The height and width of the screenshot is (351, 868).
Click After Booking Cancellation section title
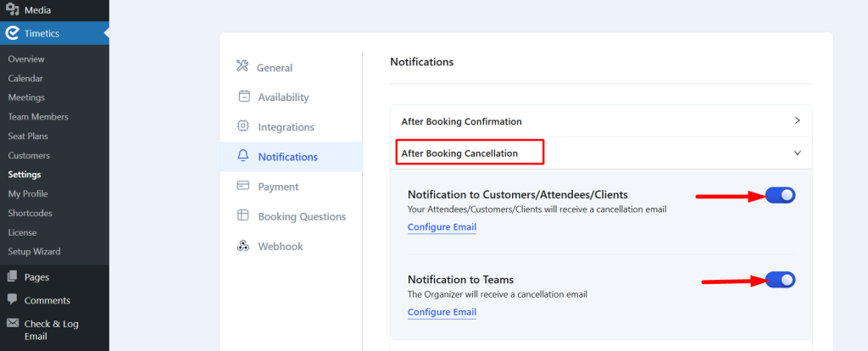click(x=459, y=153)
